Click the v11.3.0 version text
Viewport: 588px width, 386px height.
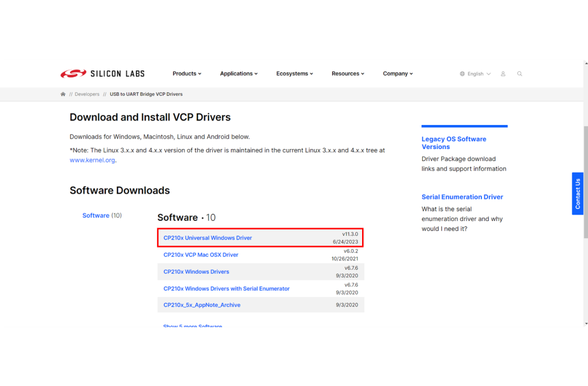350,234
